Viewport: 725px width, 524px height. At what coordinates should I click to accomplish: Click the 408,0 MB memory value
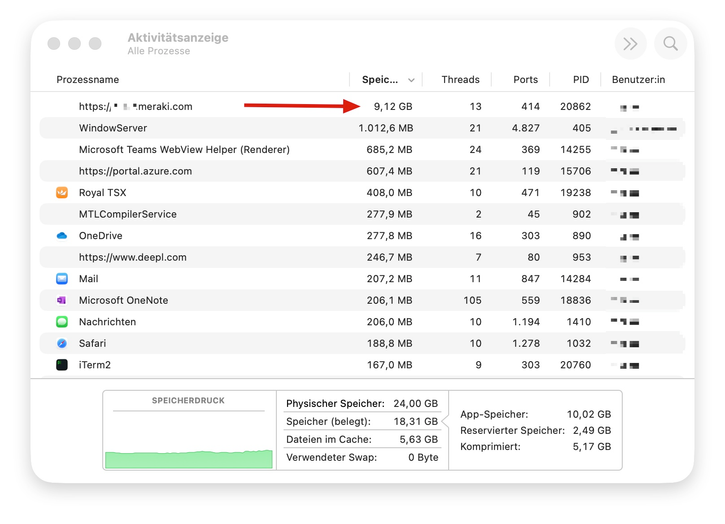(x=389, y=192)
